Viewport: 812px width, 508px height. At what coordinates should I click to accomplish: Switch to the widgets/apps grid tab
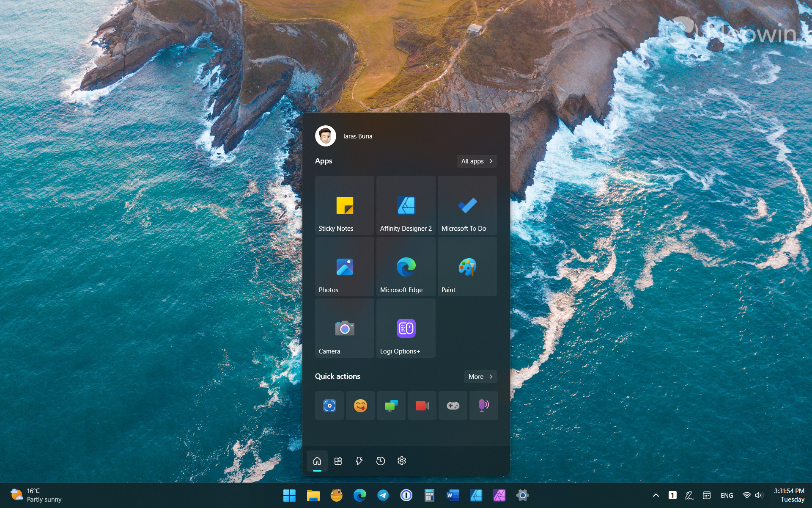pos(338,461)
